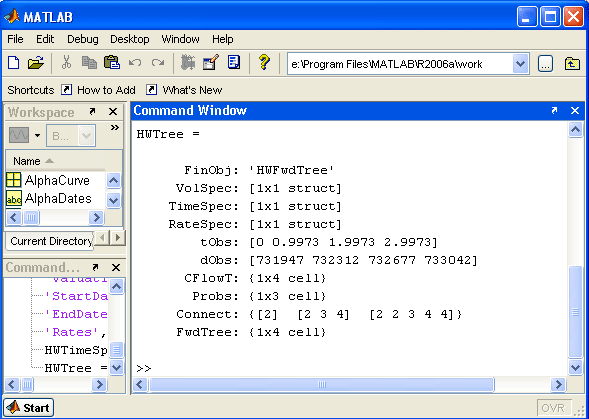Close the Command Window panel
Image resolution: width=589 pixels, height=419 pixels.
click(x=575, y=110)
